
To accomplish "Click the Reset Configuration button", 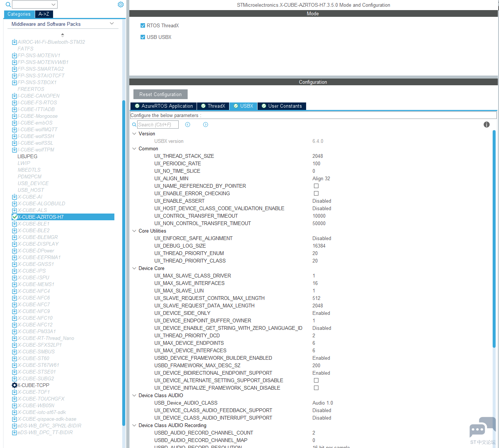I will point(160,94).
